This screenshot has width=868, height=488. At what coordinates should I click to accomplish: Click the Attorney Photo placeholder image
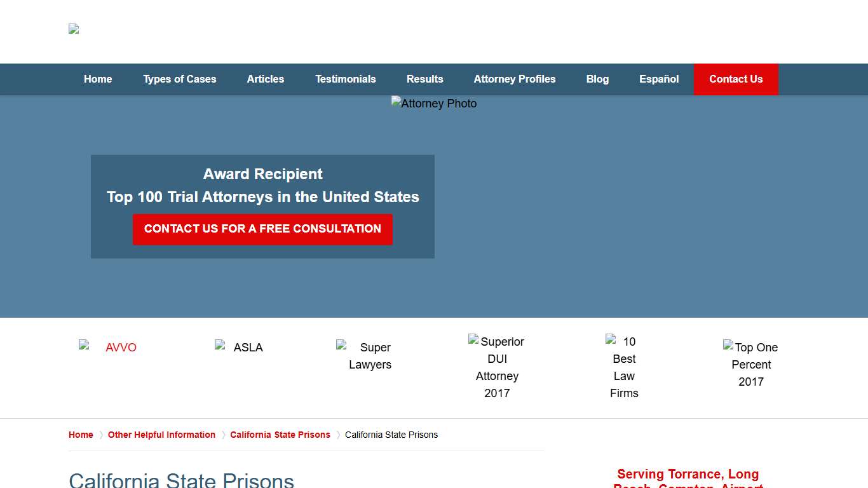coord(433,103)
